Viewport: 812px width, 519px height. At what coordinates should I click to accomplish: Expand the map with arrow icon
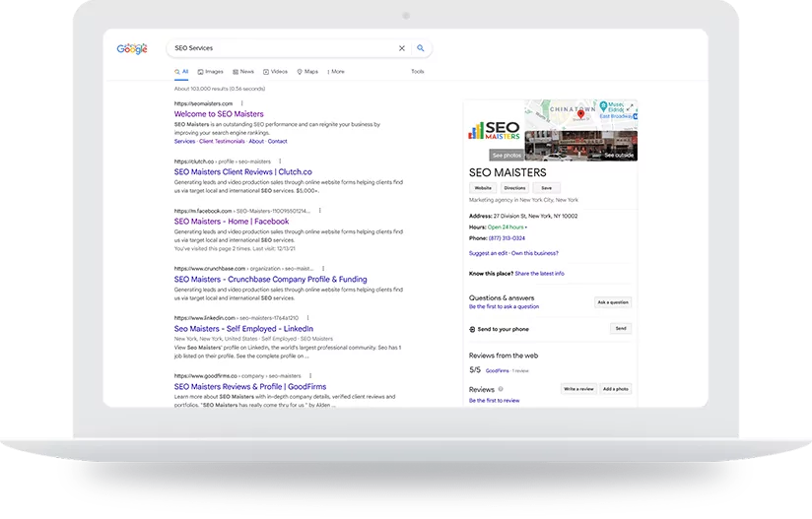click(x=630, y=108)
